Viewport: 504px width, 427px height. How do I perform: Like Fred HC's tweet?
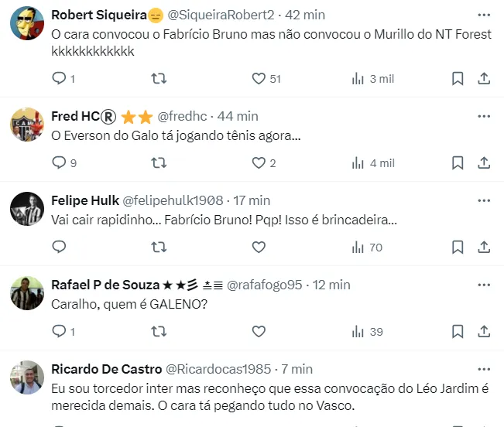[259, 162]
